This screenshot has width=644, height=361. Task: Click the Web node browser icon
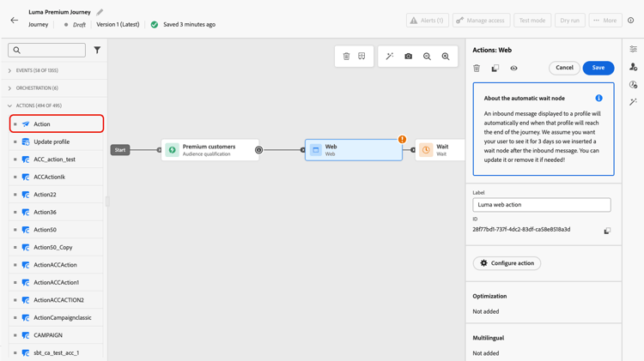[x=316, y=150]
